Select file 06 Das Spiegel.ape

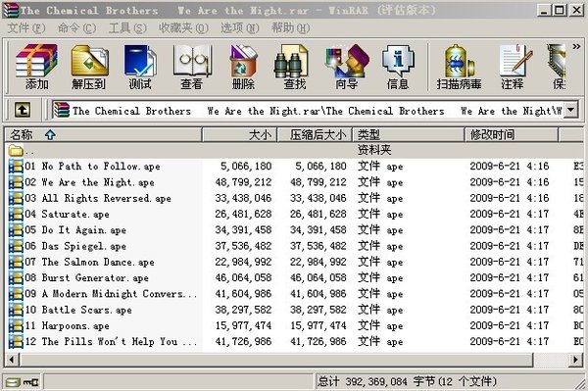tap(294, 246)
